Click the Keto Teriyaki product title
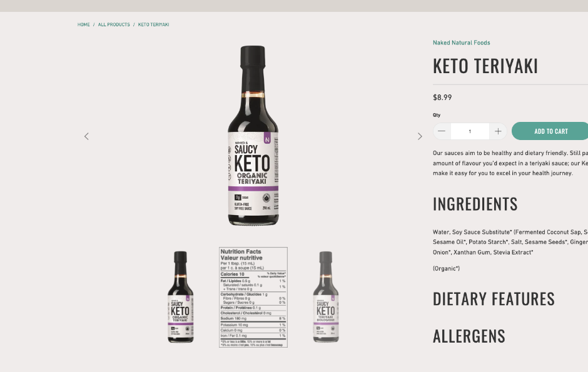This screenshot has width=588, height=372. pos(485,66)
